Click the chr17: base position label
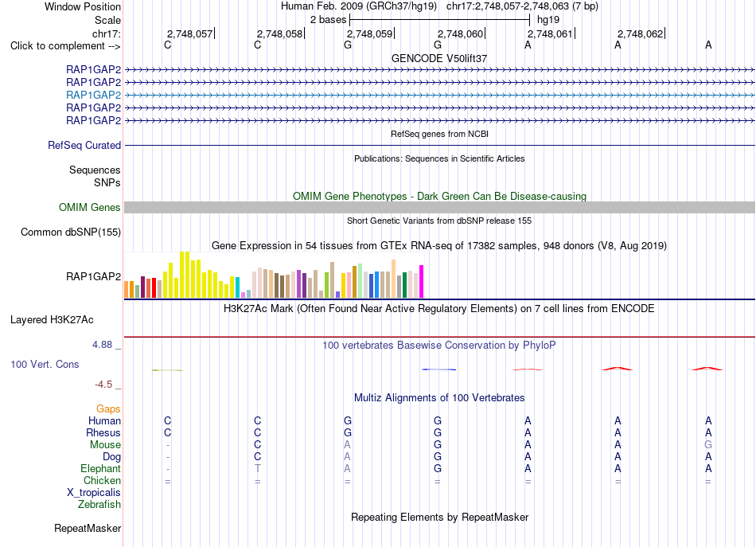Image resolution: width=756 pixels, height=547 pixels. 107,33
